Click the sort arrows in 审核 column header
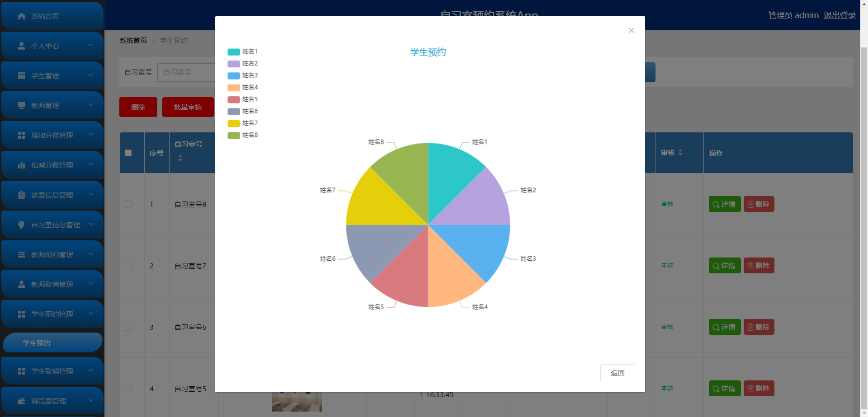Image resolution: width=868 pixels, height=417 pixels. 680,153
